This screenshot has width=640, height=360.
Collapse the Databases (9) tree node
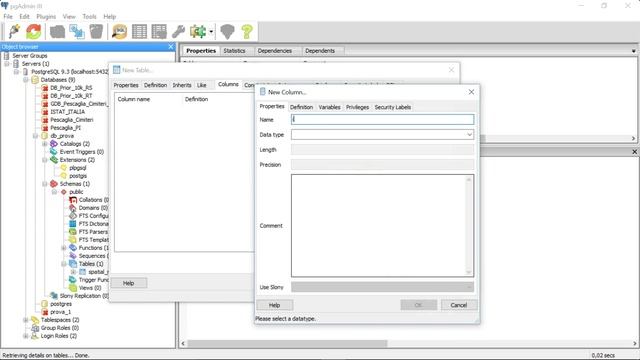coord(26,80)
